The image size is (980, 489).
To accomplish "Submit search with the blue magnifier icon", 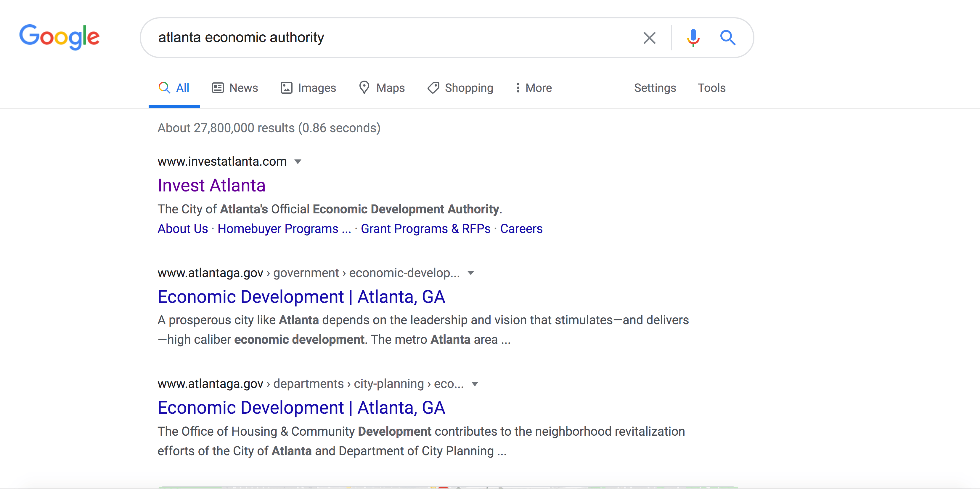I will tap(727, 37).
